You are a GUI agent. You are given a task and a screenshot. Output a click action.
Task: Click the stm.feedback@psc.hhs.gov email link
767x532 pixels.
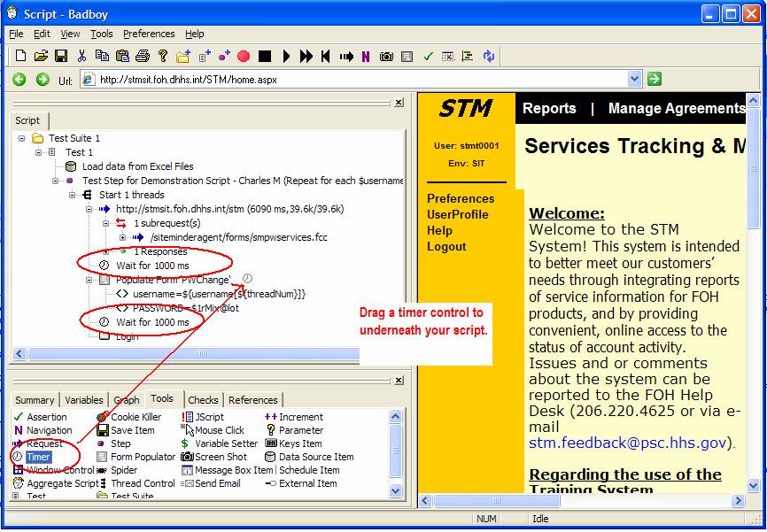pos(628,442)
